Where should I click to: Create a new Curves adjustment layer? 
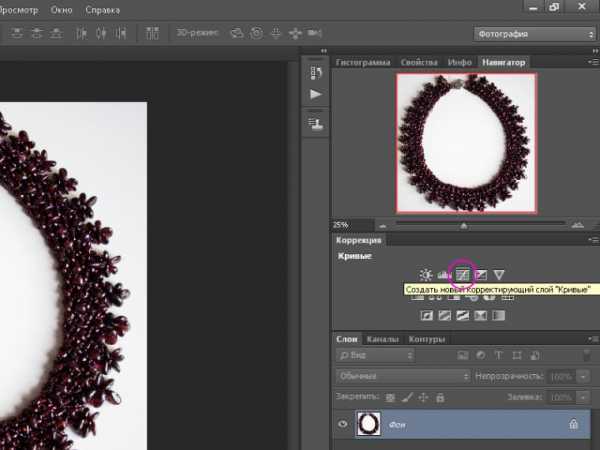click(x=463, y=274)
